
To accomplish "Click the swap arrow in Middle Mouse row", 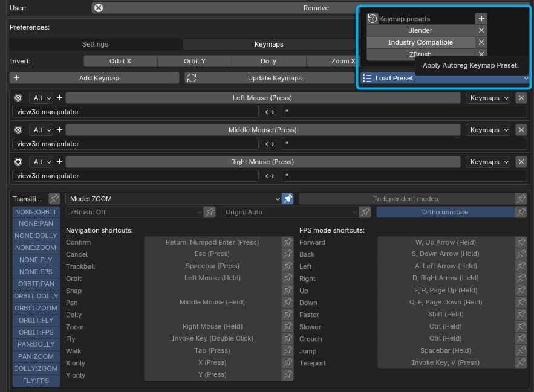I will (269, 144).
